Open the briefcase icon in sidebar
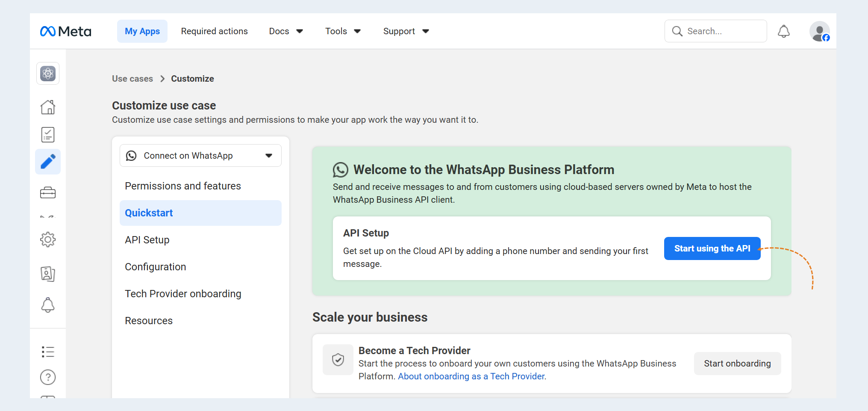Viewport: 868px width, 411px height. [48, 193]
